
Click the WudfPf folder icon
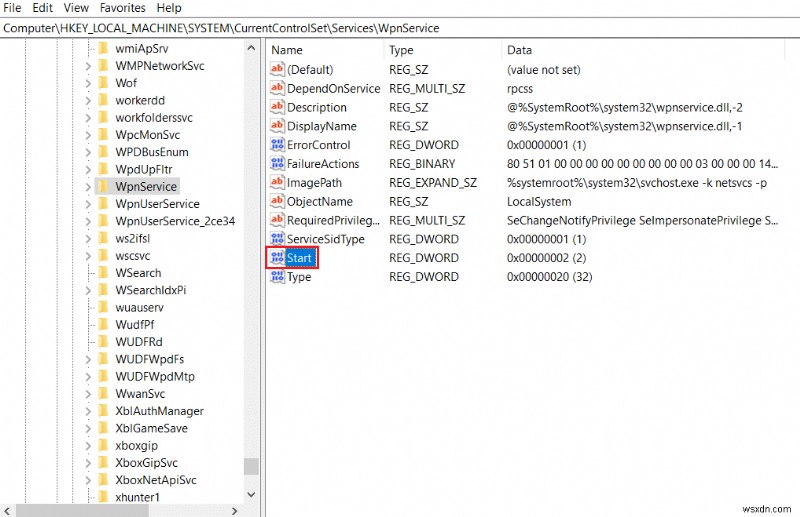(x=103, y=324)
